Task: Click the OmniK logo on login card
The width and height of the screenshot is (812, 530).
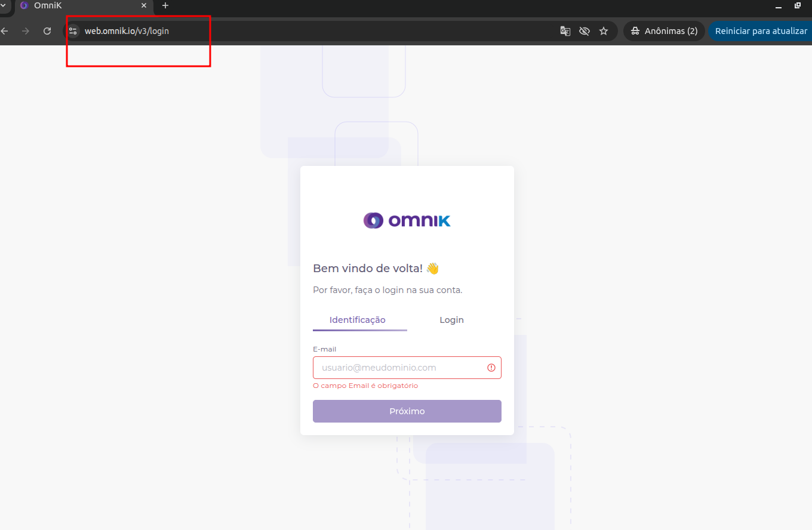Action: tap(407, 221)
